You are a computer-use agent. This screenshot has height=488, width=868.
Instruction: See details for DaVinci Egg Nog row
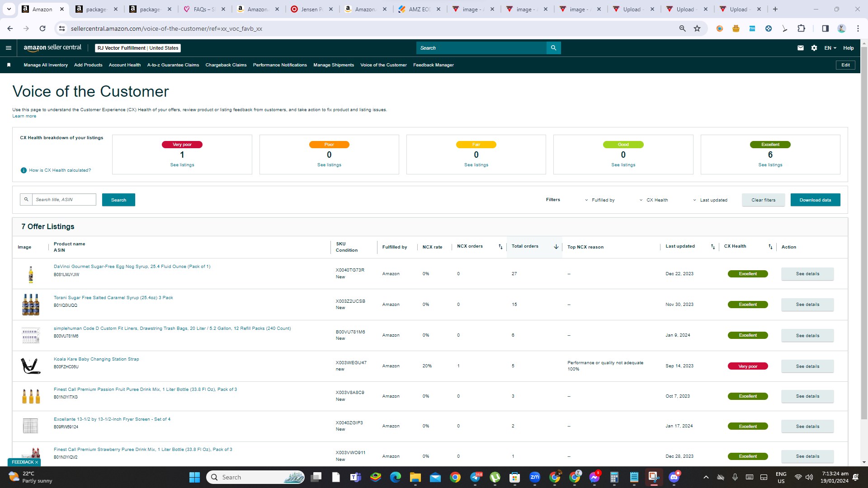point(807,274)
